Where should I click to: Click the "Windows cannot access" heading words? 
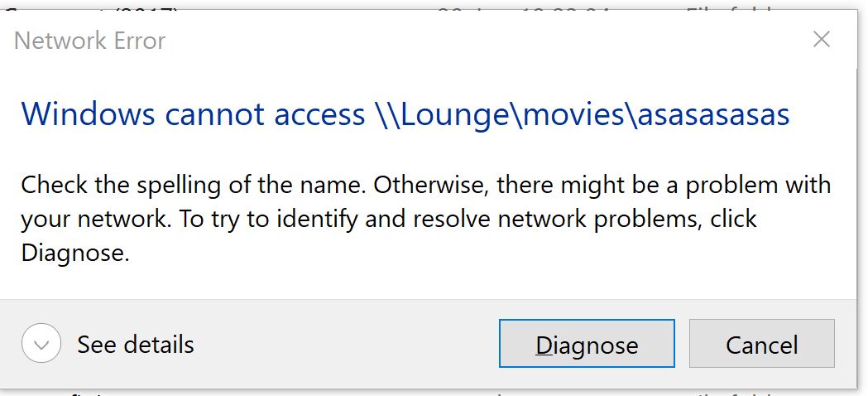coord(192,114)
